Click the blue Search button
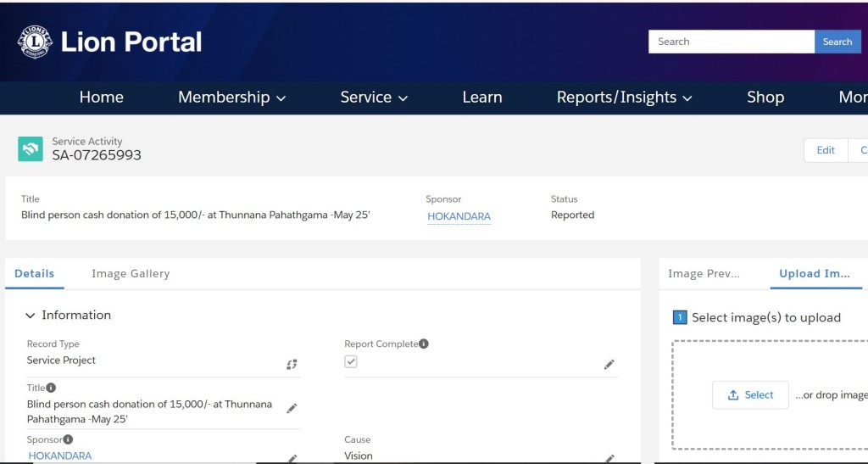Viewport: 868px width, 464px height. pyautogui.click(x=837, y=42)
